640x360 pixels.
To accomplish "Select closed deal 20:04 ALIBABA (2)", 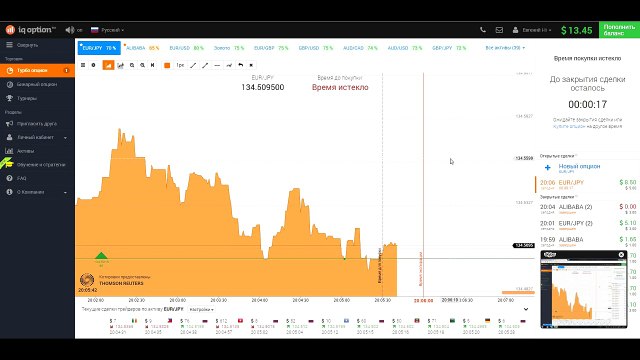I will click(x=587, y=209).
